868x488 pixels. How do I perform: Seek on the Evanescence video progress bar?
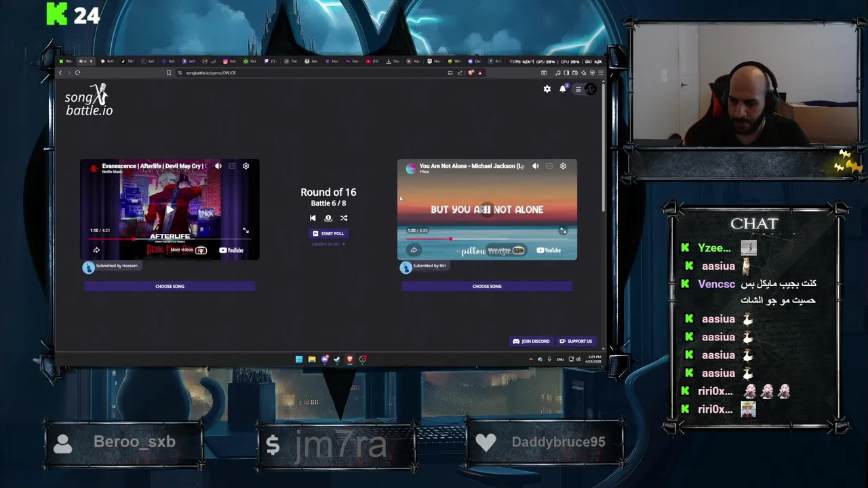170,239
